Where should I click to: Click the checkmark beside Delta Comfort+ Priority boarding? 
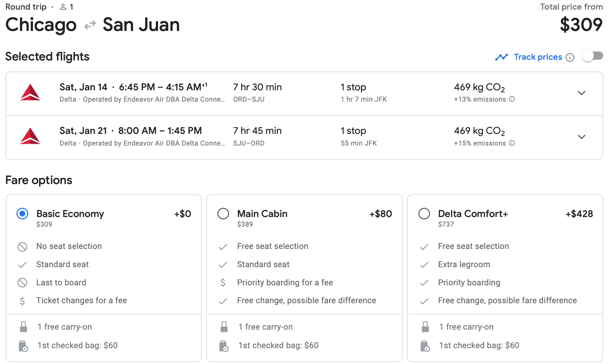(424, 283)
